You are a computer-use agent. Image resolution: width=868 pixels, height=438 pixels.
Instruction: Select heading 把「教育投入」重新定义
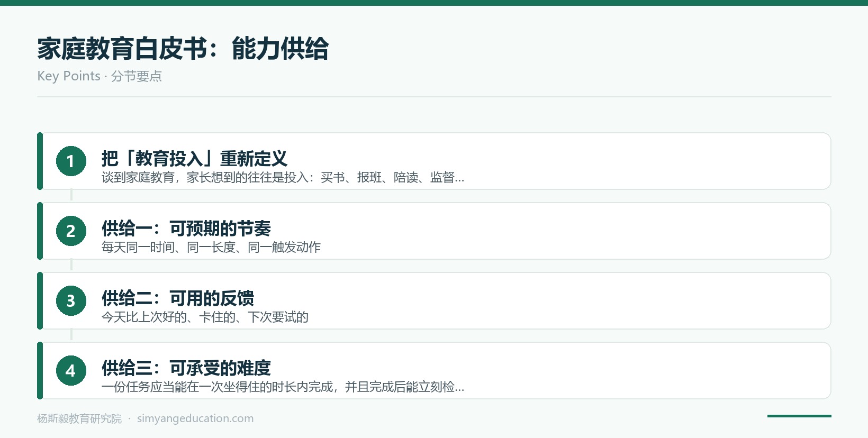tap(194, 158)
